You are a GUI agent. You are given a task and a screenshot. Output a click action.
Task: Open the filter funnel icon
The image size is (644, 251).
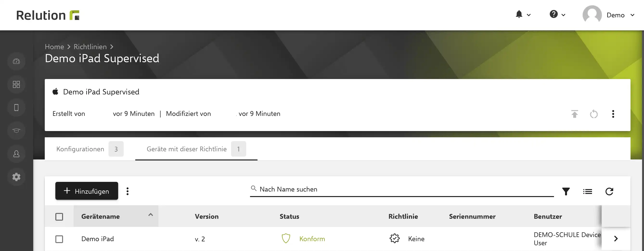566,192
